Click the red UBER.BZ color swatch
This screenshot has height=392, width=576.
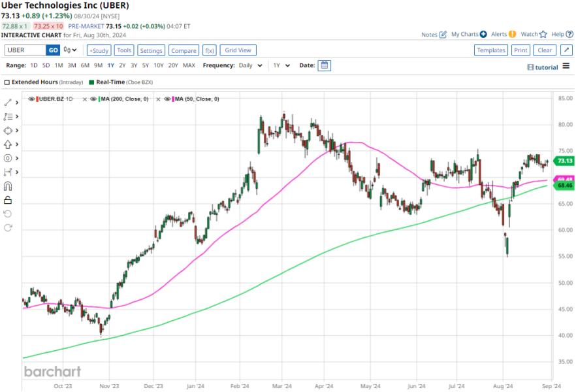pos(37,99)
